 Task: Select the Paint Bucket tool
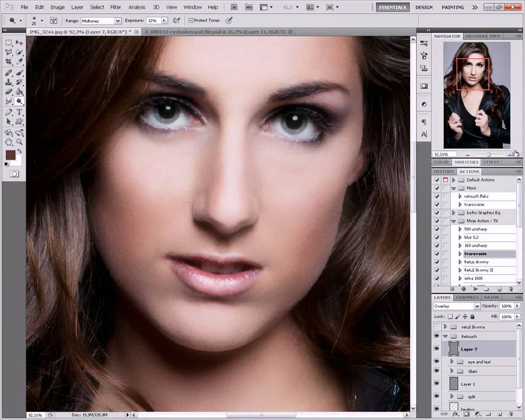coord(19,92)
